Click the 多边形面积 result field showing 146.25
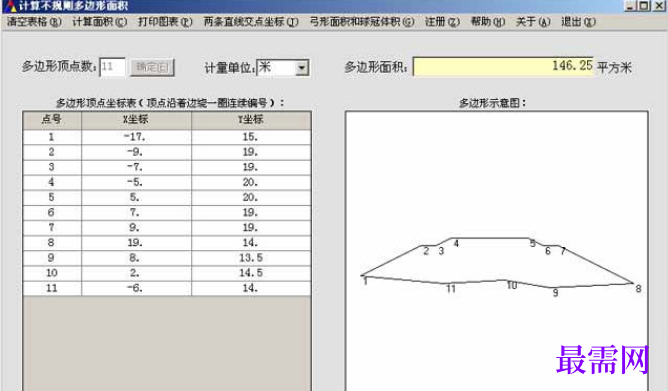This screenshot has height=391, width=668. [x=503, y=66]
